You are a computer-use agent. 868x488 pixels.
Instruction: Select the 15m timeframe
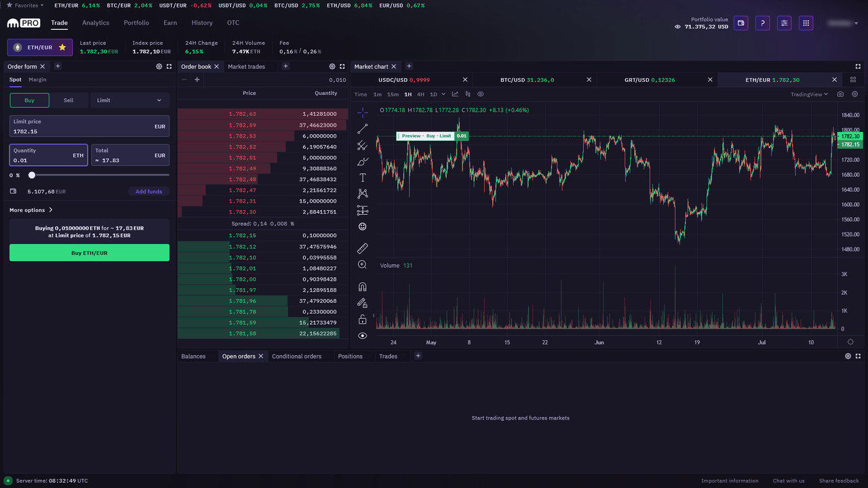tap(393, 94)
